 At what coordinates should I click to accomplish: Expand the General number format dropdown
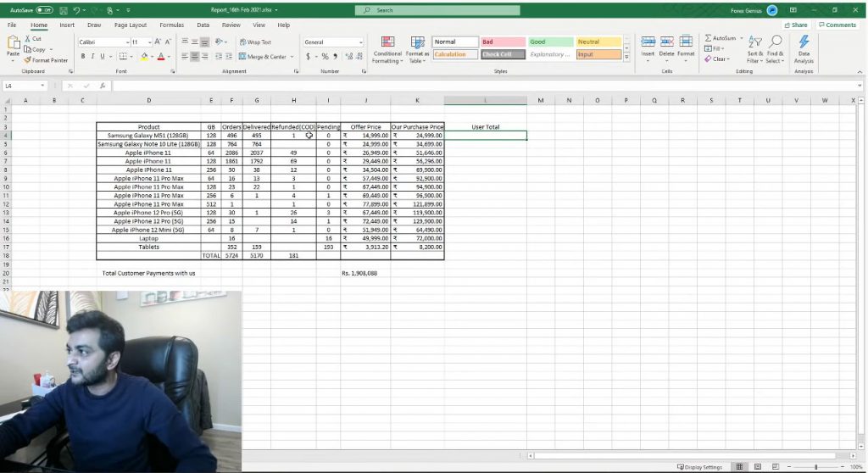point(360,42)
